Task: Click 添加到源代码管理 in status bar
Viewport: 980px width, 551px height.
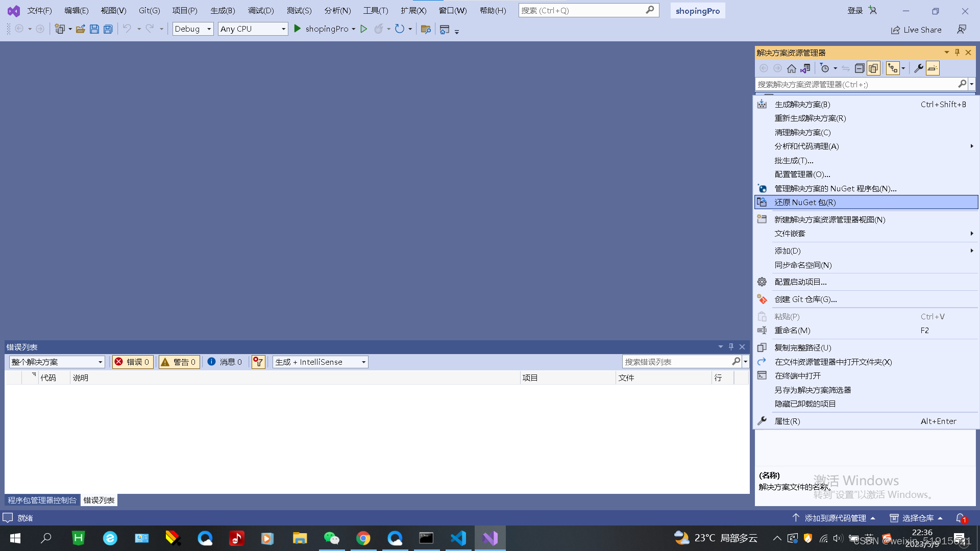Action: (x=835, y=518)
